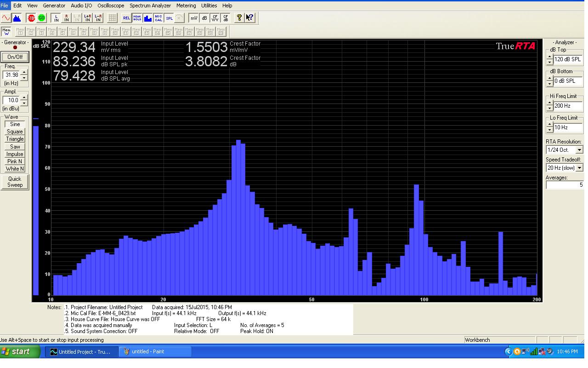Show the dB input level readout
This screenshot has width=588, height=368.
(x=204, y=18)
